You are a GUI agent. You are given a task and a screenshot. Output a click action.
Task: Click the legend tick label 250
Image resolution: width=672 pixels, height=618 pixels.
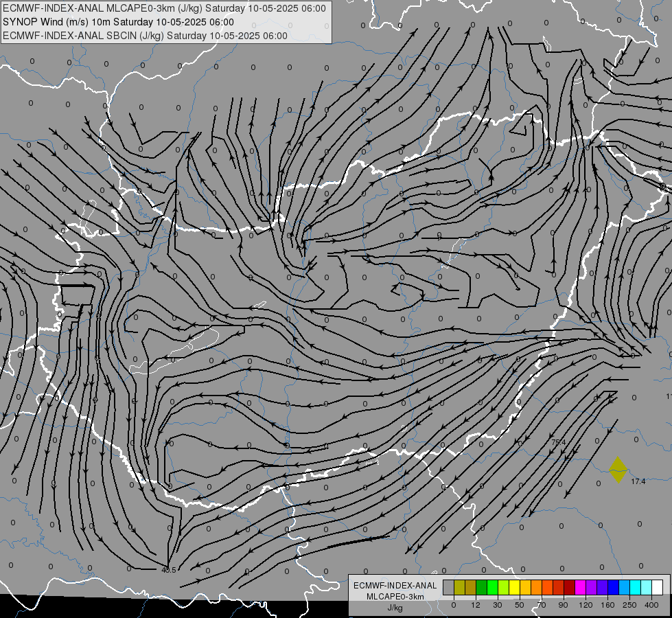[x=629, y=605]
